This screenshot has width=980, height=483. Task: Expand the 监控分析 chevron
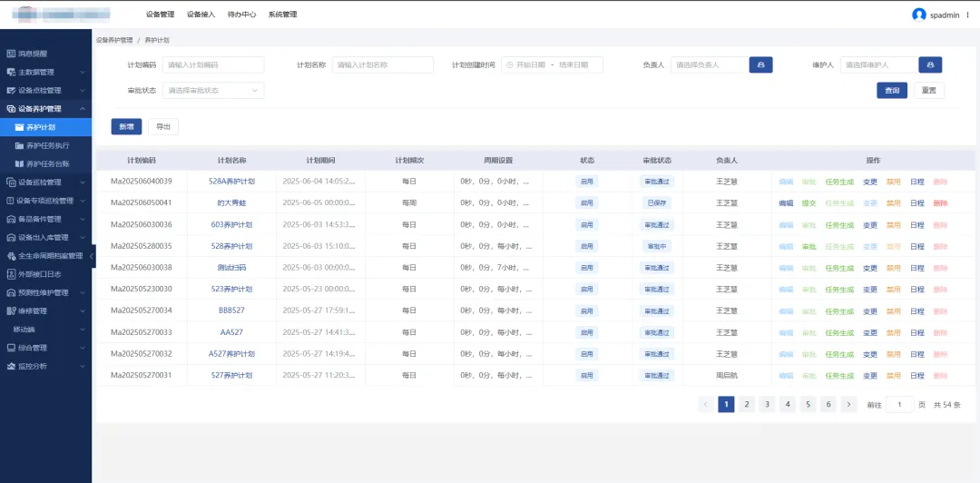coord(83,366)
